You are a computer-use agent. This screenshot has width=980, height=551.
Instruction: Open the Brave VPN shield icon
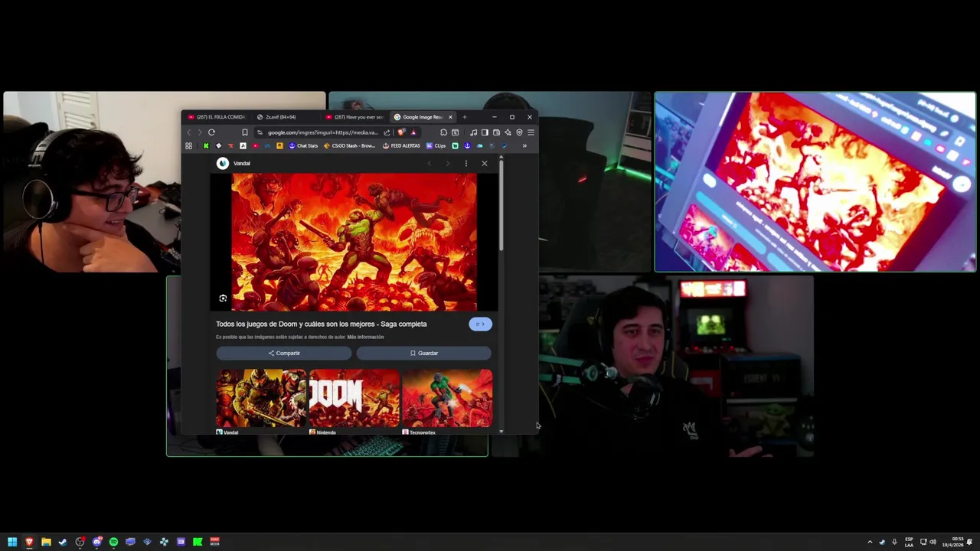[x=519, y=132]
